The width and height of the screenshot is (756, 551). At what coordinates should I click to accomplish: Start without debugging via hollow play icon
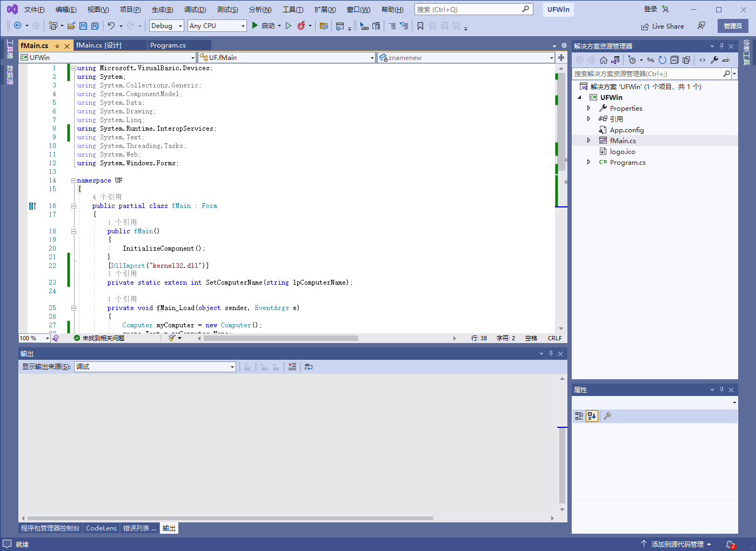pyautogui.click(x=289, y=25)
